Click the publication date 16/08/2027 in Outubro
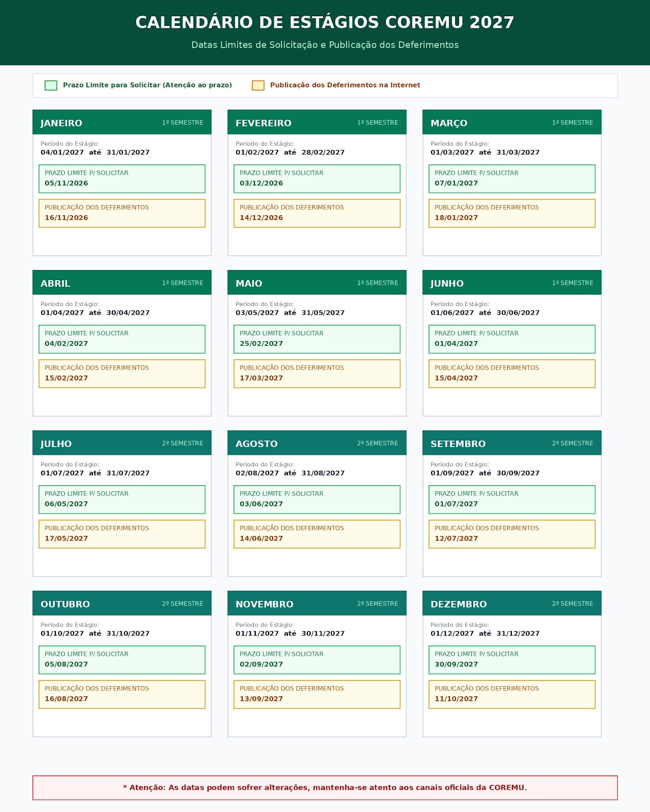650x812 pixels. click(66, 699)
